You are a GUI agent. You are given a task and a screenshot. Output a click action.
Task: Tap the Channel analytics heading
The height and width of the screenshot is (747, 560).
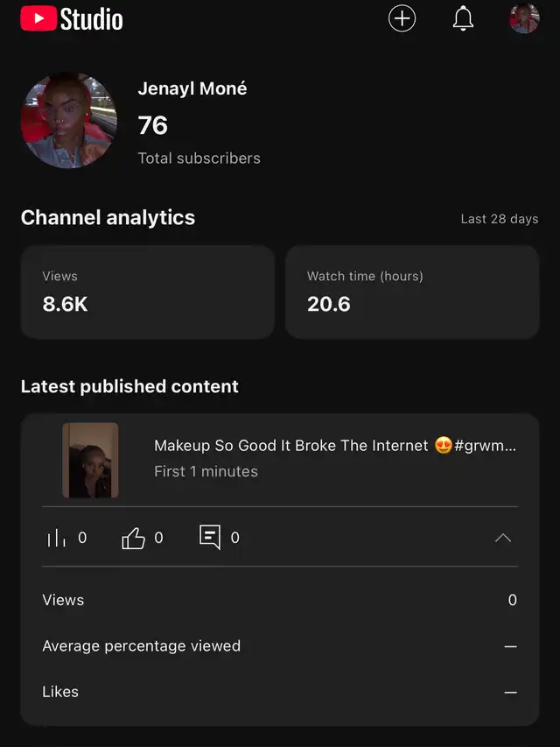point(108,218)
